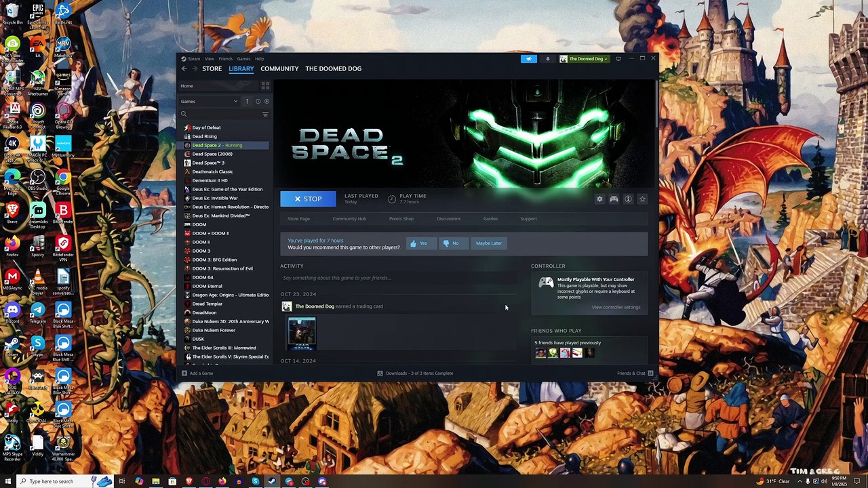
Task: Go forward with the right arrow in Steam
Action: [194, 68]
